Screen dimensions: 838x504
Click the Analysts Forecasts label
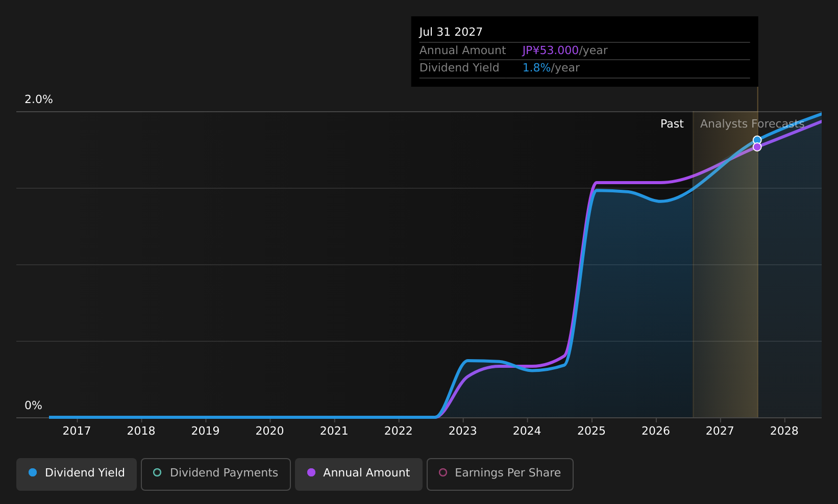point(752,124)
